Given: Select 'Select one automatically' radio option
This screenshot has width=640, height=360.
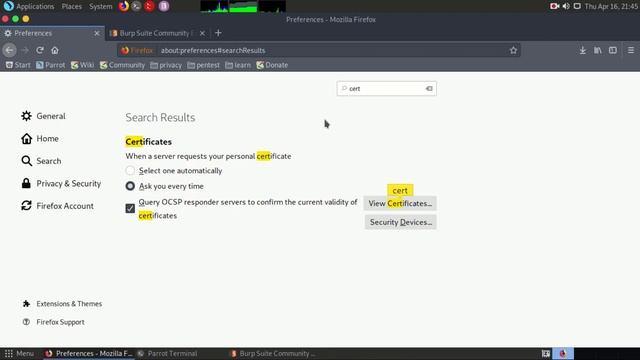Looking at the screenshot, I should click(130, 171).
